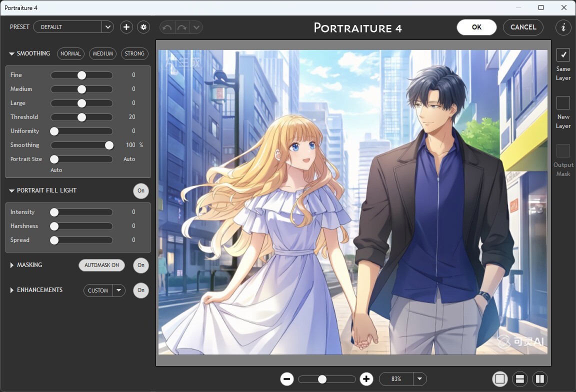Select the STRONG smoothing option
This screenshot has height=392, width=576.
click(x=134, y=53)
